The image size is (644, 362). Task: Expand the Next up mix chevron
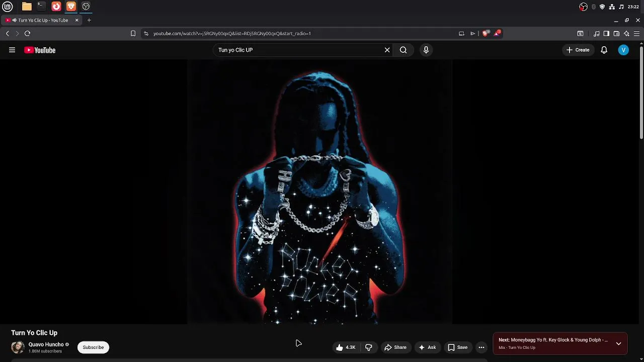[618, 344]
